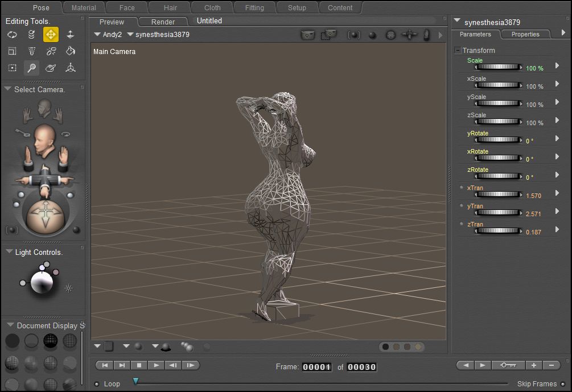This screenshot has width=572, height=392.
Task: Switch to the small Face camera
Action: 44,109
